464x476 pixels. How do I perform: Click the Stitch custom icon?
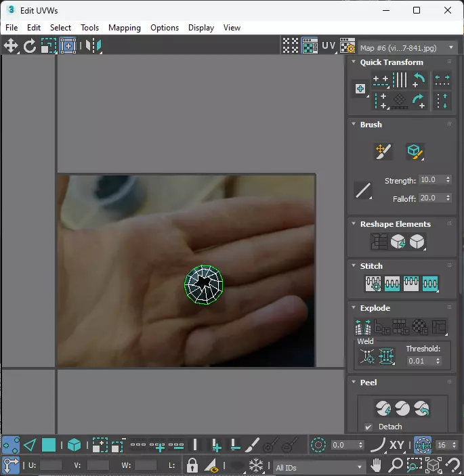430,284
